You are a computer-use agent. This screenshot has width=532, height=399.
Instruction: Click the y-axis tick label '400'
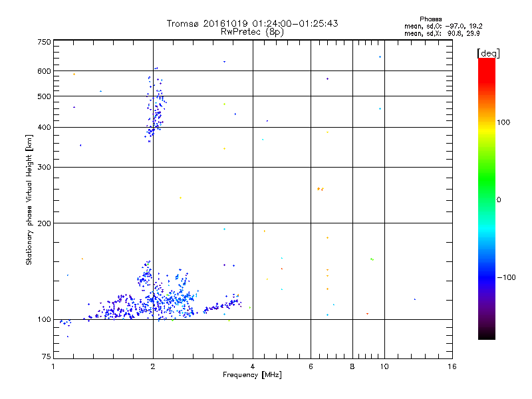[x=44, y=128]
